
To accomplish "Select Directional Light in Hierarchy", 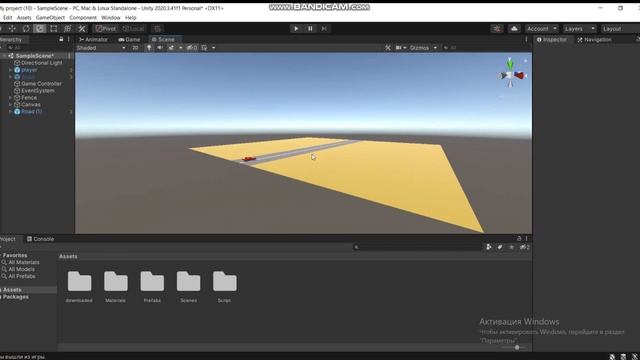I will (41, 63).
